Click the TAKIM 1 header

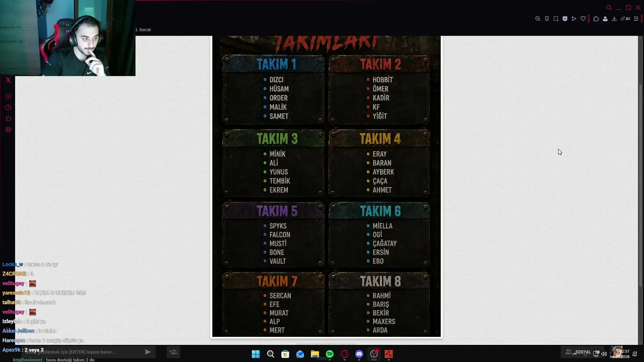pos(276,64)
